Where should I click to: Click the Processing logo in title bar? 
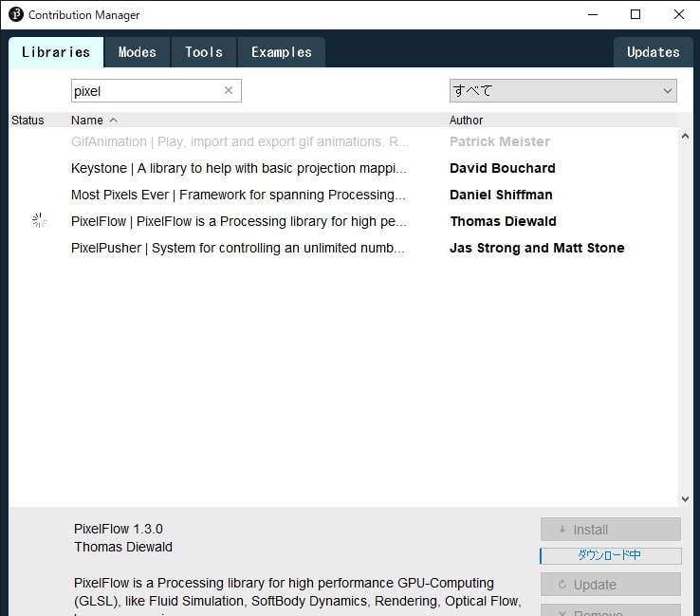[x=16, y=14]
